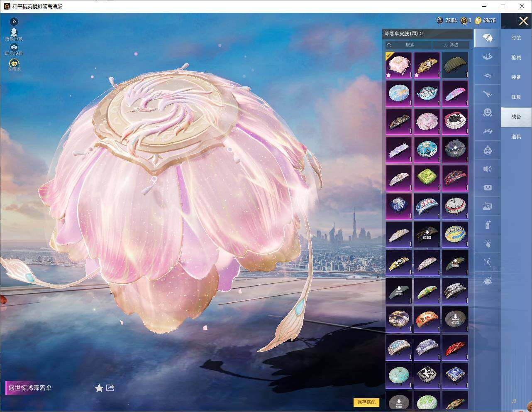Switch to the 道具 tab
Viewport: 532px width, 412px height.
(516, 137)
